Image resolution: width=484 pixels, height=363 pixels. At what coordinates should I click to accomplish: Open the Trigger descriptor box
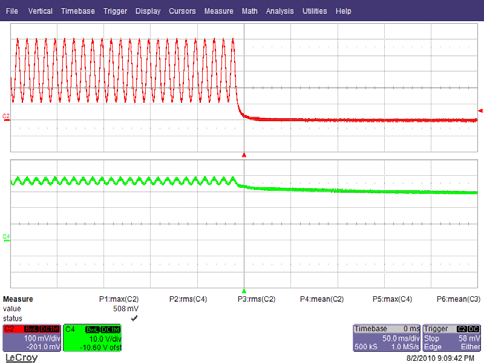[452, 338]
